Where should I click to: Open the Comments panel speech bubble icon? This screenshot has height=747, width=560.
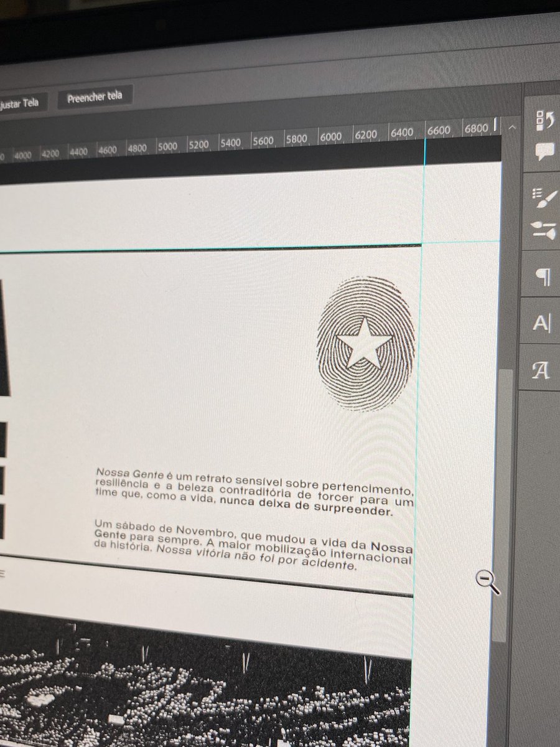pos(545,151)
